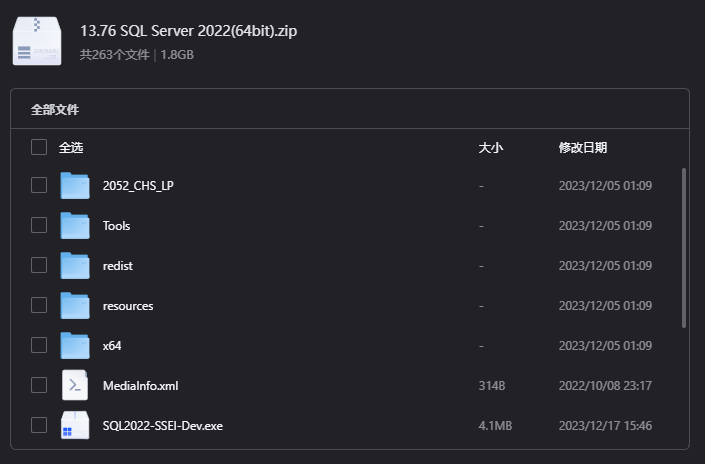Tick the 全选 select-all checkbox
The height and width of the screenshot is (464, 705).
point(39,147)
